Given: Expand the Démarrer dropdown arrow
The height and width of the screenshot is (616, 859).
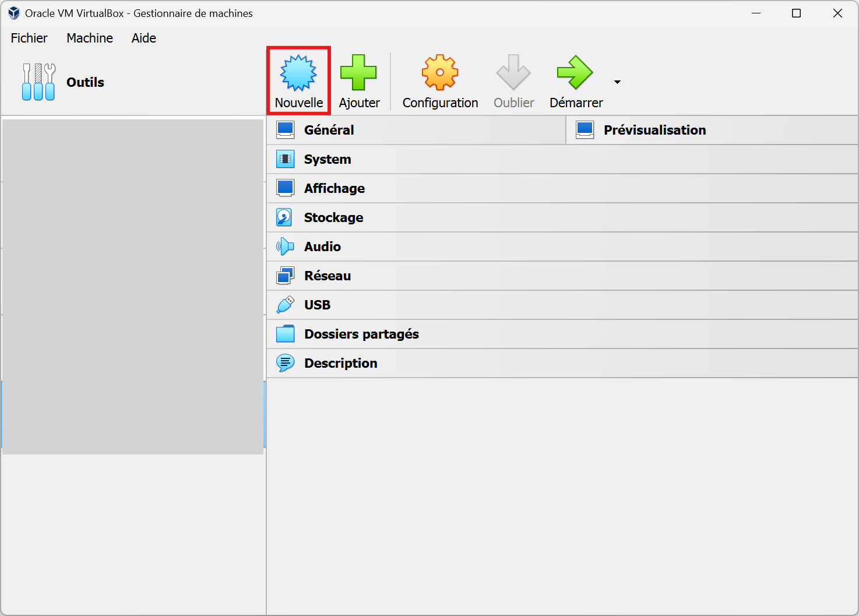Looking at the screenshot, I should tap(617, 82).
